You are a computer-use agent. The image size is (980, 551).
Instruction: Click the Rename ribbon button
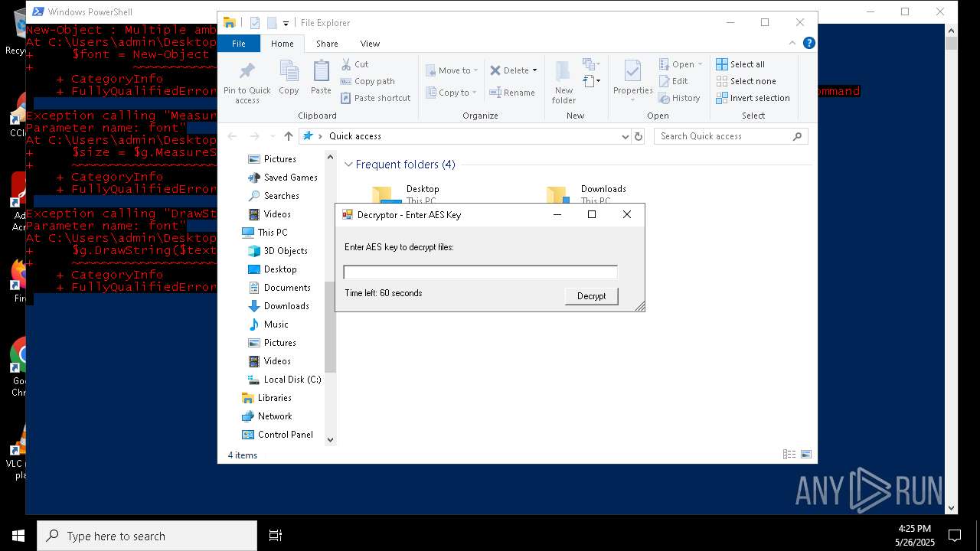(x=512, y=93)
